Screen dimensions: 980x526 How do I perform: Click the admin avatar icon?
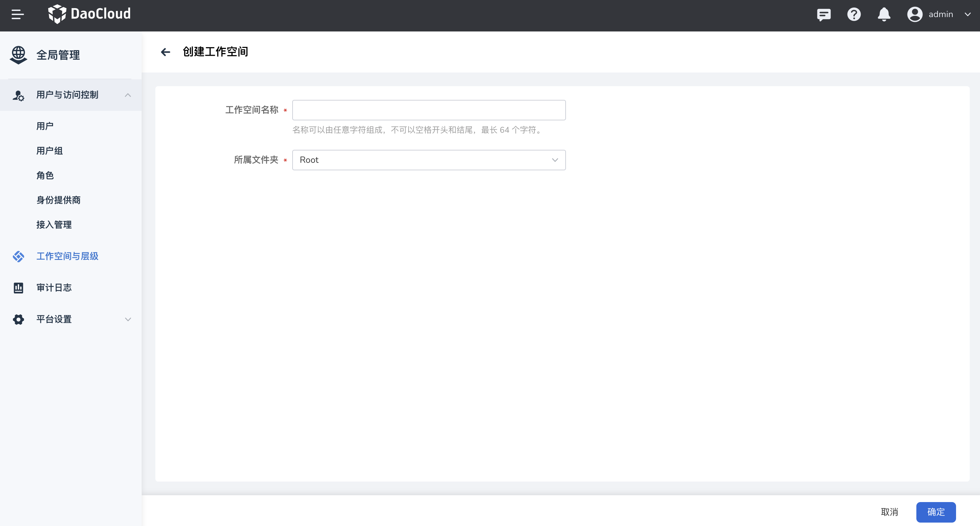point(915,14)
